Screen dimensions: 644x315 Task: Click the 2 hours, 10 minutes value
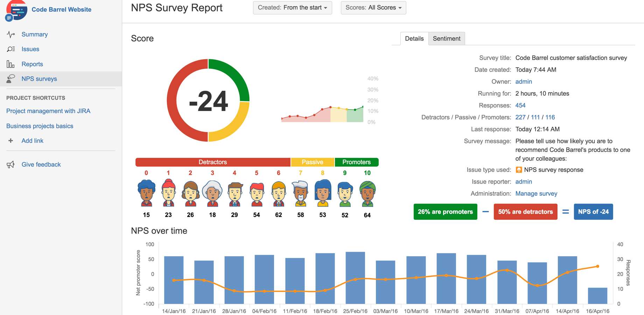[542, 93]
